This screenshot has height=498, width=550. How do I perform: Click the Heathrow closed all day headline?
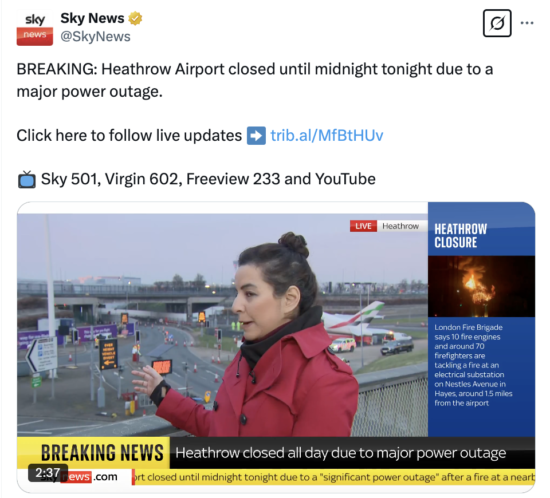[341, 453]
